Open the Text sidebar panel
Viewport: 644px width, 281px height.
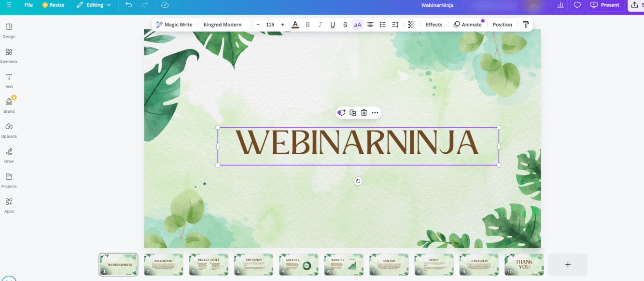coord(9,80)
